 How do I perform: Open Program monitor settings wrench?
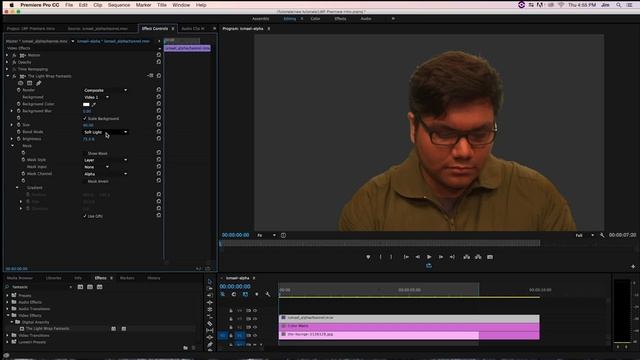click(x=602, y=235)
